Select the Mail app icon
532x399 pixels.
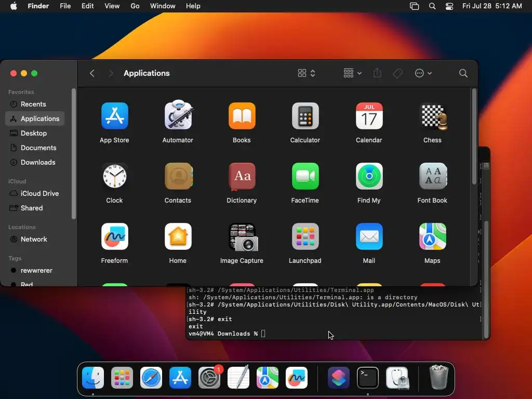tap(369, 236)
